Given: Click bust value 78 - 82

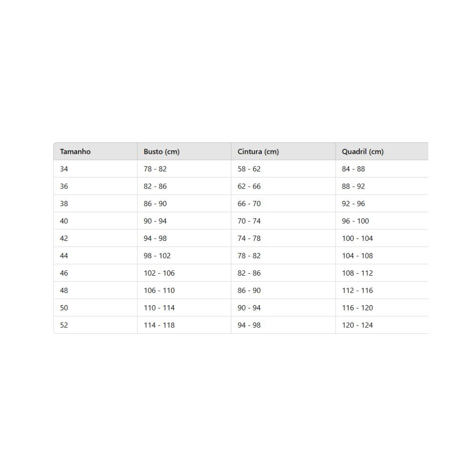Looking at the screenshot, I should pyautogui.click(x=155, y=169).
